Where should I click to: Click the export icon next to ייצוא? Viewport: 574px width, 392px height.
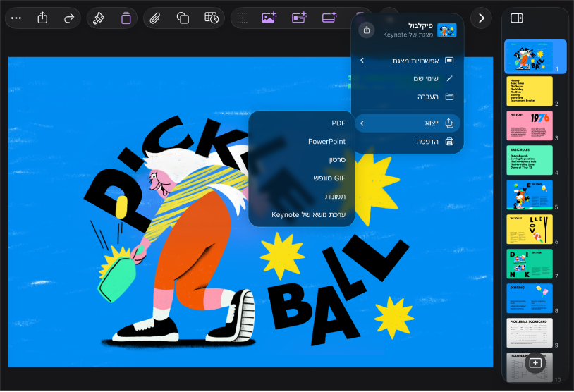click(x=449, y=123)
